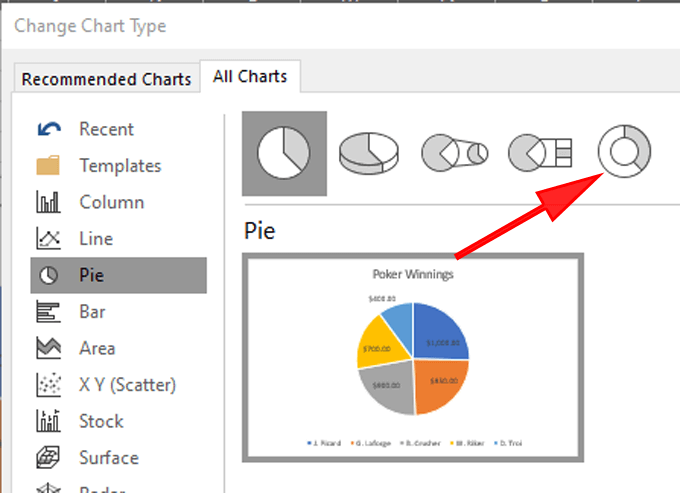This screenshot has height=493, width=680.
Task: Click the Column chart category icon
Action: coord(49,202)
